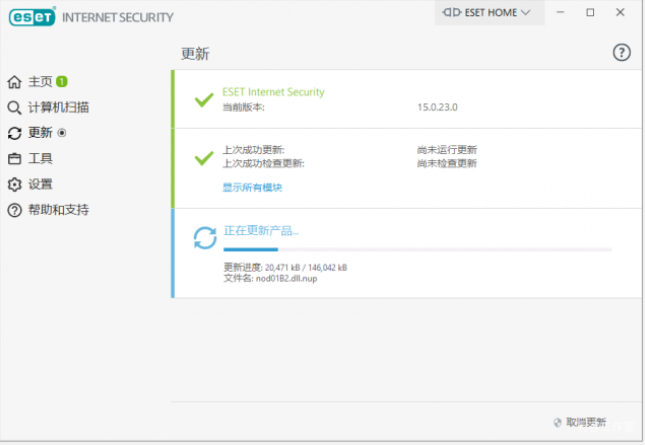
Task: Click the home icon beside 主页
Action: click(x=14, y=81)
